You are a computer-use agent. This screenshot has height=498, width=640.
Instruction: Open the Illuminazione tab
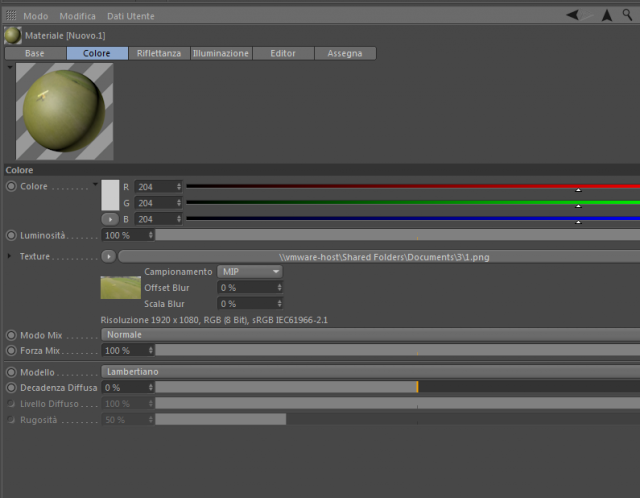[221, 53]
